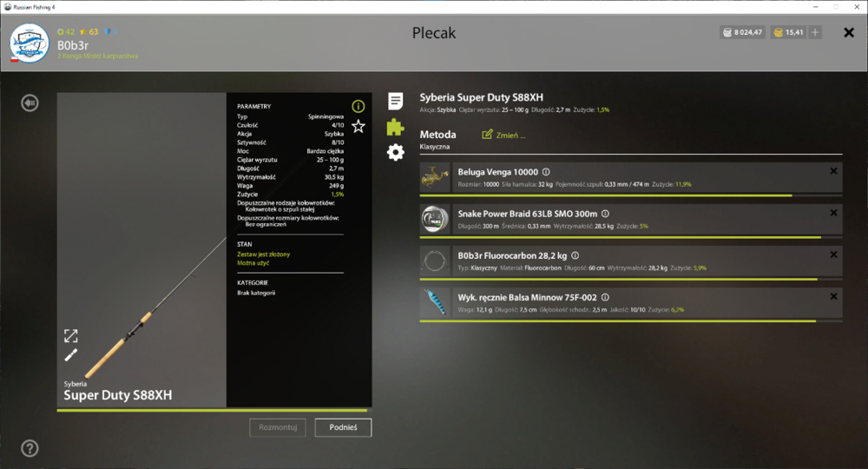Screen dimensions: 868x469
Task: Click the 'Zestaw jest złożony' status text
Action: click(264, 254)
